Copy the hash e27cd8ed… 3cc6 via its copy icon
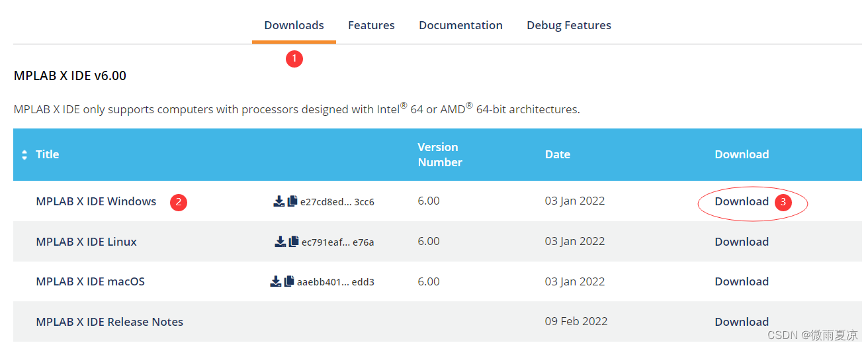This screenshot has width=868, height=347. point(292,201)
